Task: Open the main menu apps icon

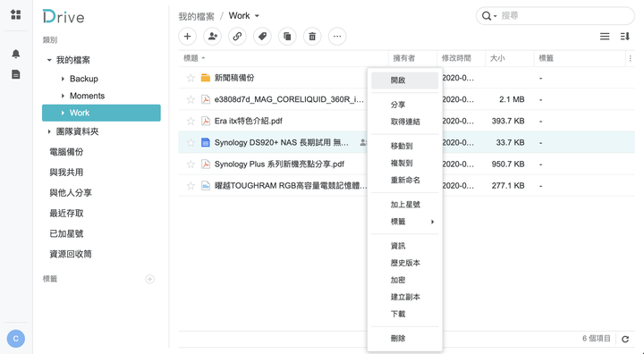Action: tap(15, 15)
